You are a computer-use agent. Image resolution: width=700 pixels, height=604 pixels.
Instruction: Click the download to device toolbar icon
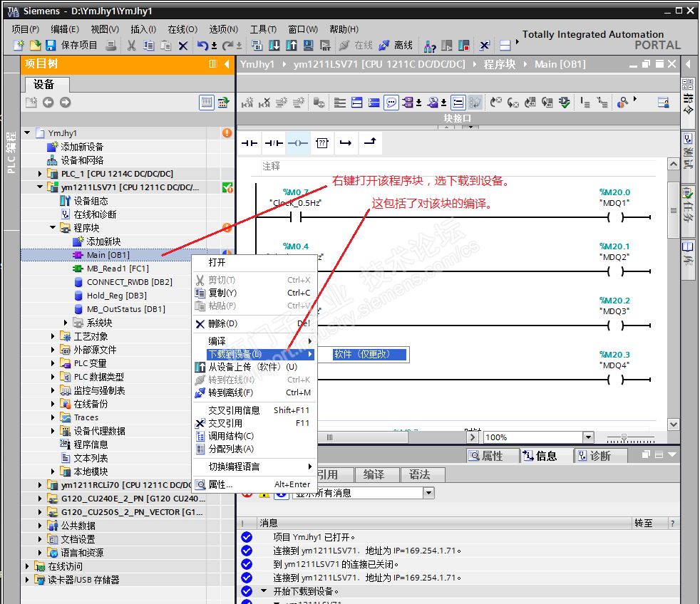pyautogui.click(x=274, y=45)
